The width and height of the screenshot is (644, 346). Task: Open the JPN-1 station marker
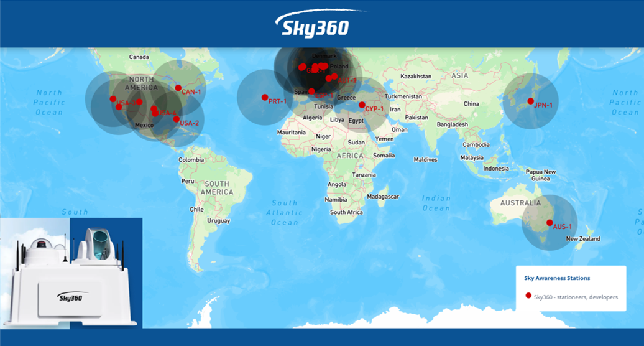pos(531,101)
